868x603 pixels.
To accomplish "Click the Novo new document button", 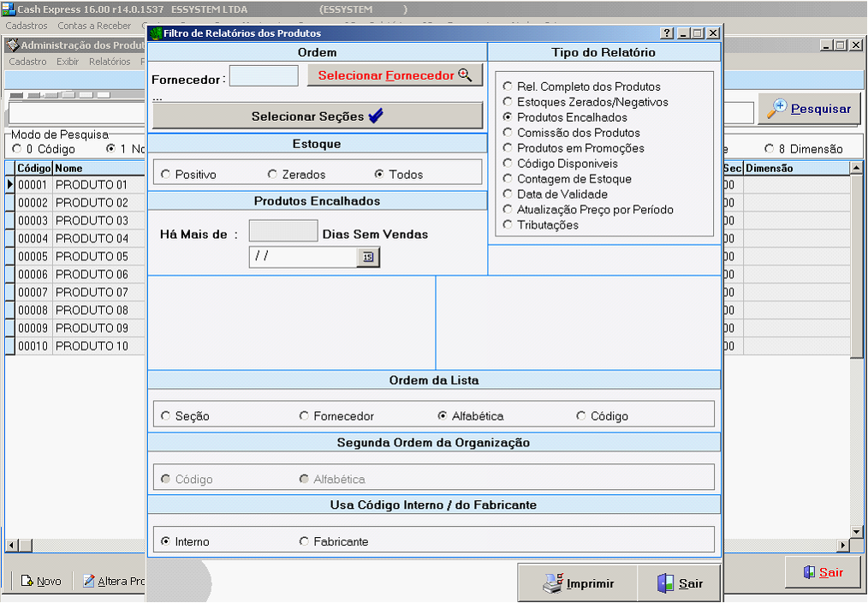I will point(41,581).
